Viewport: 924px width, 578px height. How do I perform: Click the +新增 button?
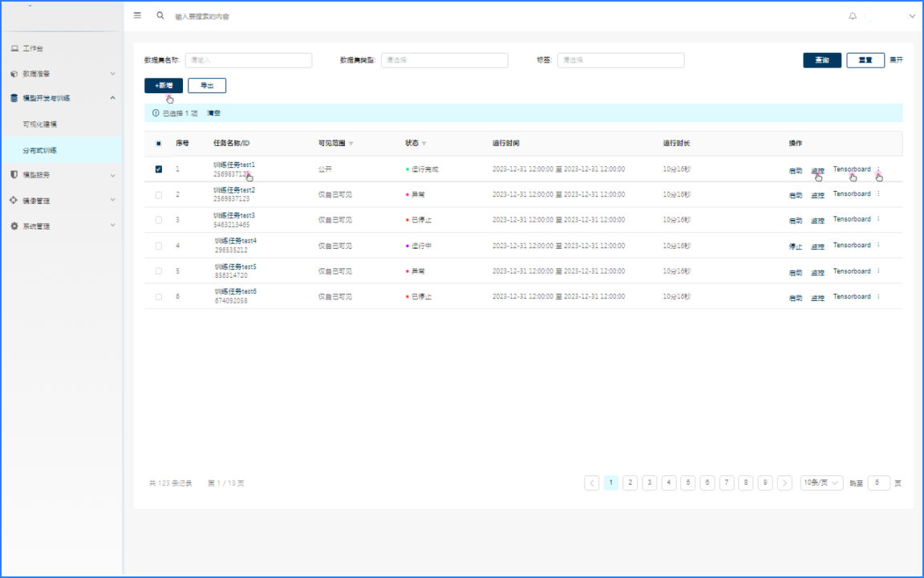tap(164, 85)
